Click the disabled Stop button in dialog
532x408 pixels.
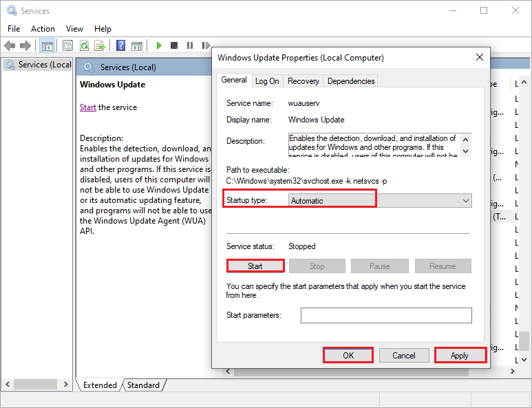click(317, 266)
